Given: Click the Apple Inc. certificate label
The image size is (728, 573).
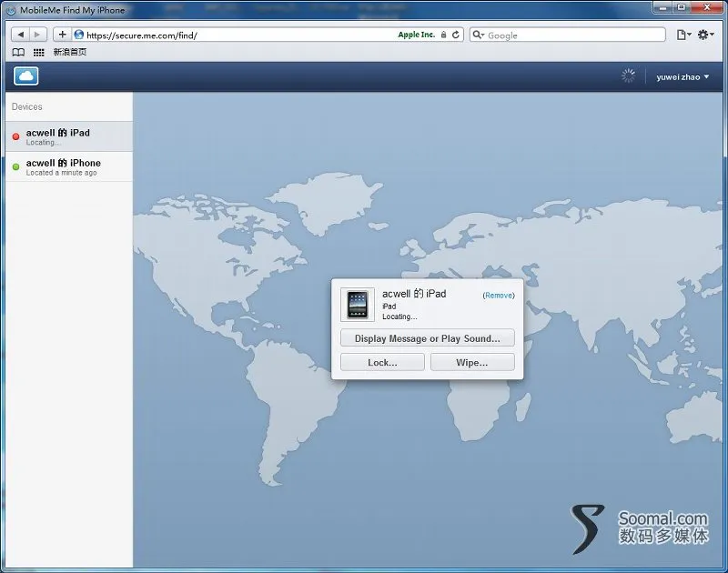Looking at the screenshot, I should [x=417, y=35].
